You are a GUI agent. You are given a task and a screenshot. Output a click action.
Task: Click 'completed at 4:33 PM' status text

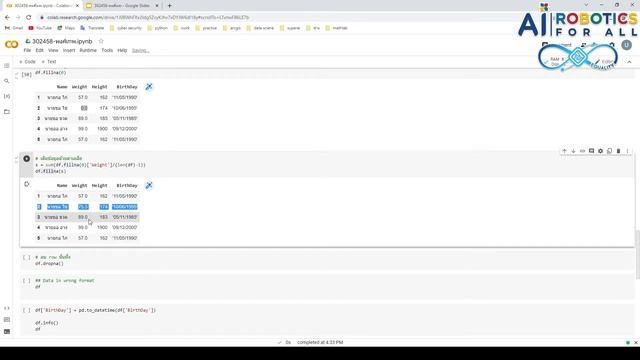coord(320,342)
